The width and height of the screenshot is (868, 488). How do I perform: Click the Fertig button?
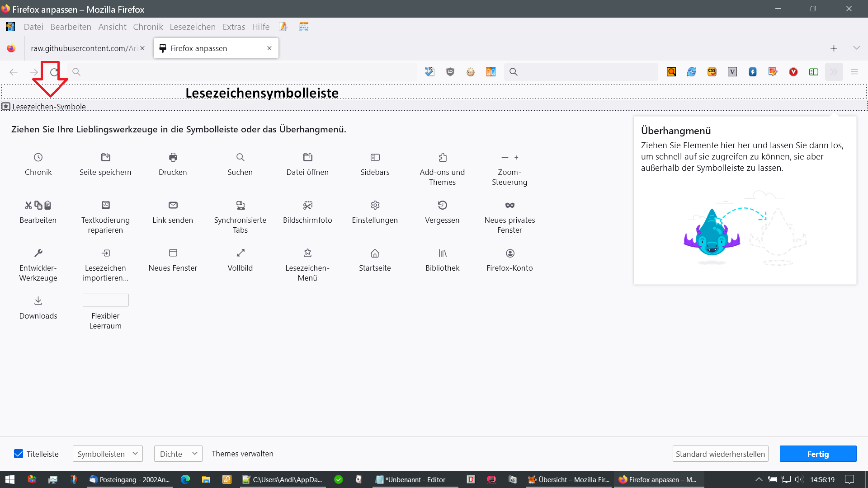(818, 454)
